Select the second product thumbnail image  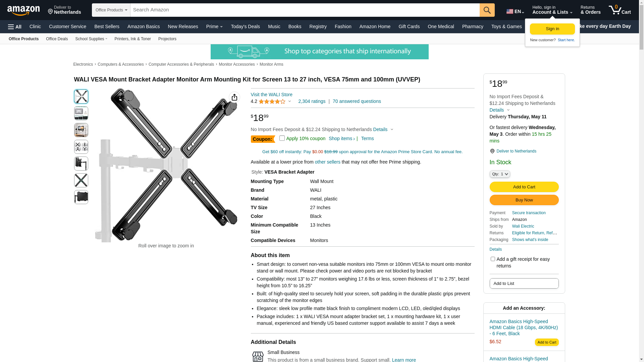(81, 113)
